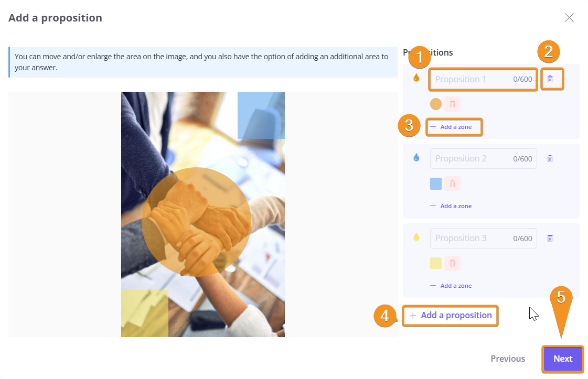
Task: Click the Add a proposition button
Action: (x=451, y=315)
